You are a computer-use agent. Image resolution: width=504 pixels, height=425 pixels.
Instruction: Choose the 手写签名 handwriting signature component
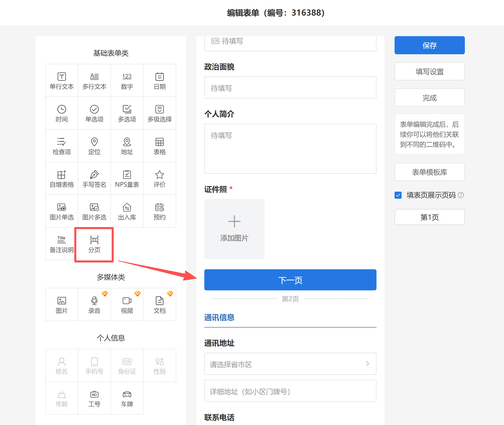(x=94, y=178)
